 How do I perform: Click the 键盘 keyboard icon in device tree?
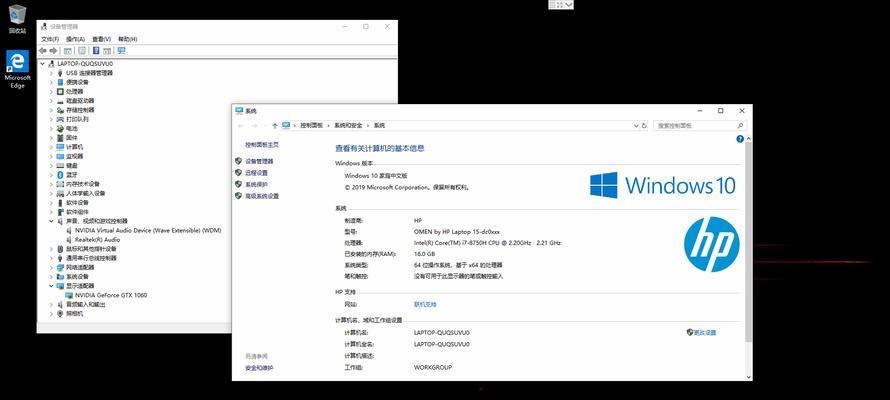click(x=60, y=165)
